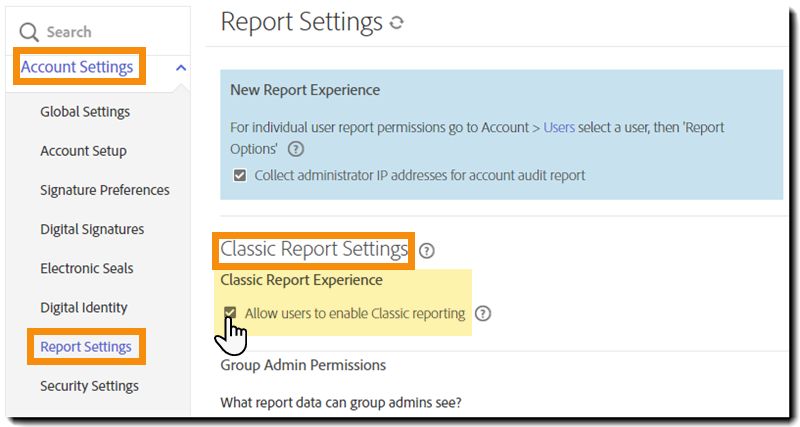The image size is (800, 427).
Task: Select Global Settings in the sidebar
Action: point(85,112)
